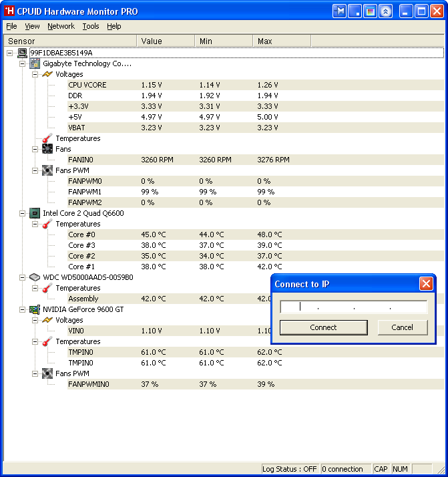448x477 pixels.
Task: Click the motherboard Temperatures thermometer icon
Action: pyautogui.click(x=47, y=138)
